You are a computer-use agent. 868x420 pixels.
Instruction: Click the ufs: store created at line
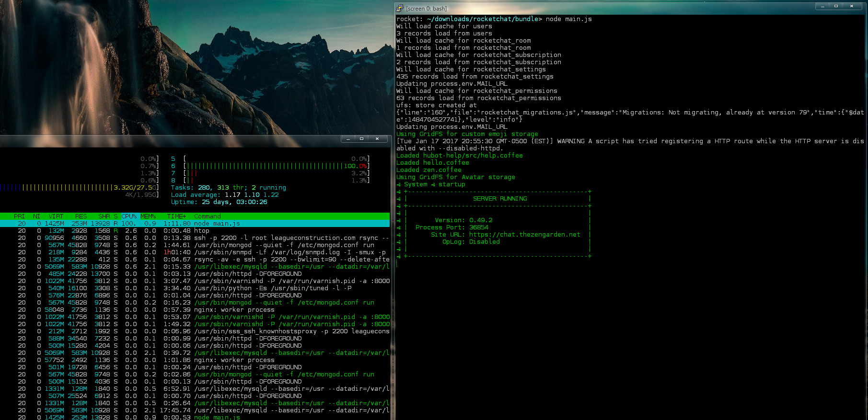437,105
